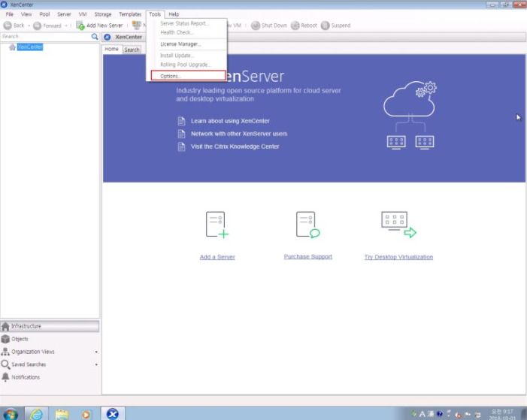Open Learn about using XenCenter link
527x420 pixels.
(230, 121)
